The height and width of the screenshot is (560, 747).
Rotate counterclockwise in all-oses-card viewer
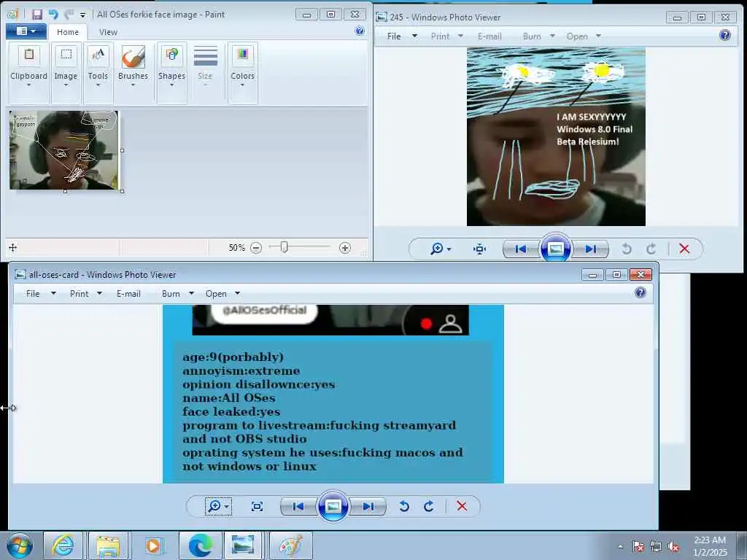(x=404, y=506)
